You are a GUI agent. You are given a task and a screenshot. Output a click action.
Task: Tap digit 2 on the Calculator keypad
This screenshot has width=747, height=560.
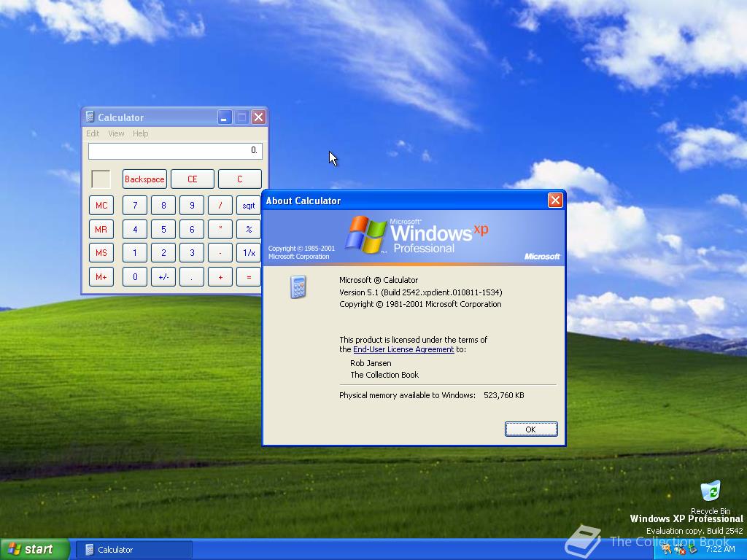[x=163, y=253]
